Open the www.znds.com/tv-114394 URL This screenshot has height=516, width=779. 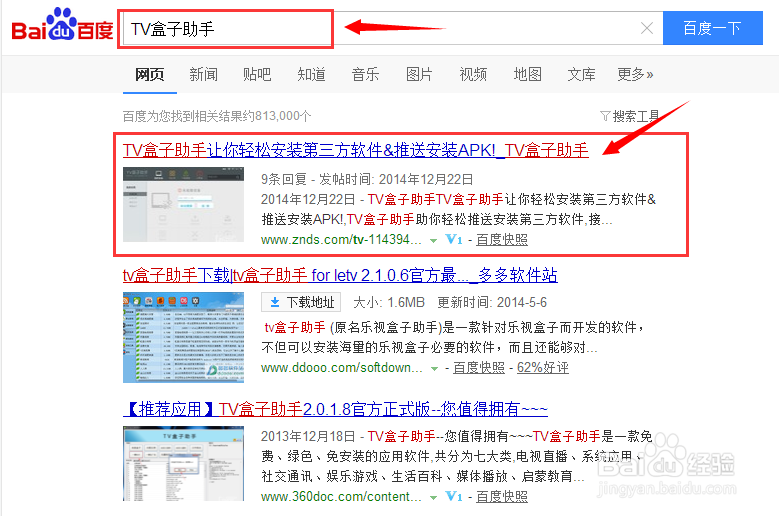point(341,240)
